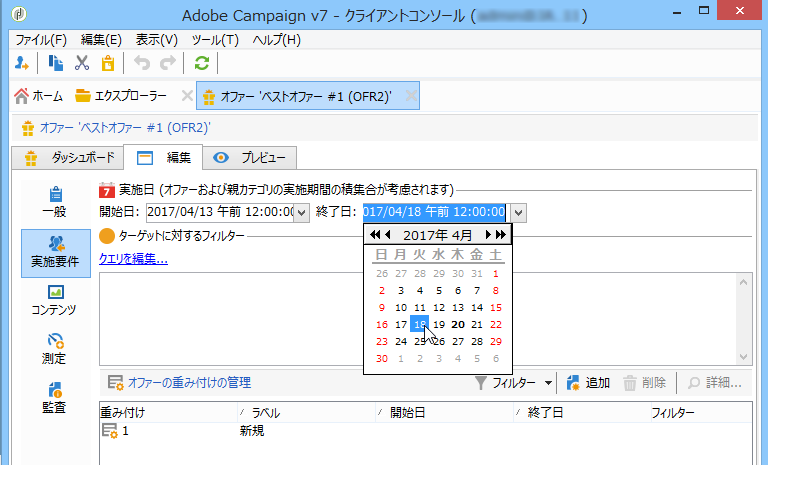Click the green refresh icon

click(x=202, y=63)
